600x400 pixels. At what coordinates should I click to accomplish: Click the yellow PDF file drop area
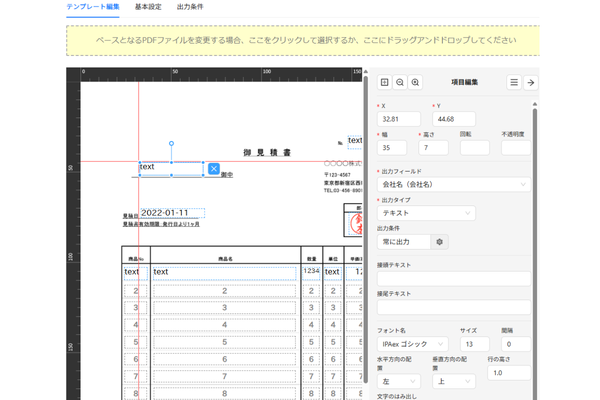point(303,41)
